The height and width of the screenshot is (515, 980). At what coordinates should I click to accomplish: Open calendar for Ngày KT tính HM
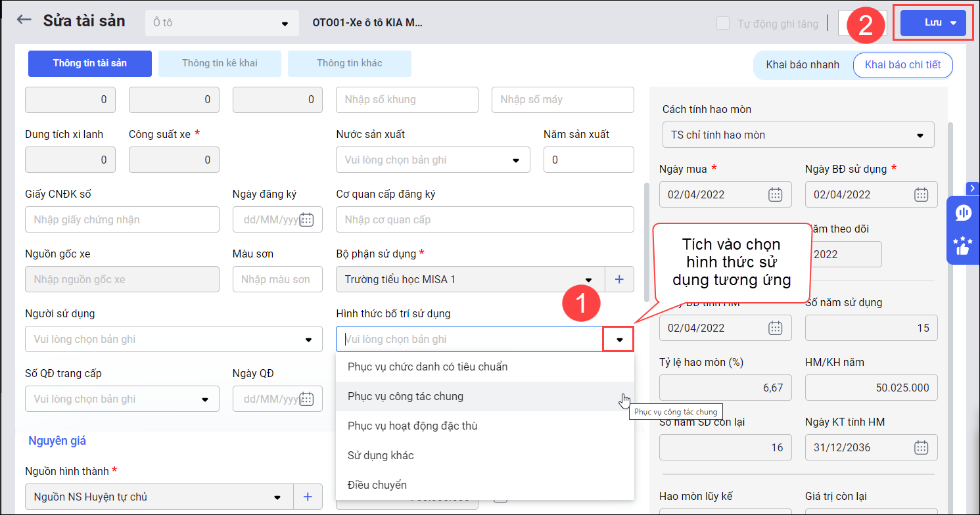[x=921, y=447]
